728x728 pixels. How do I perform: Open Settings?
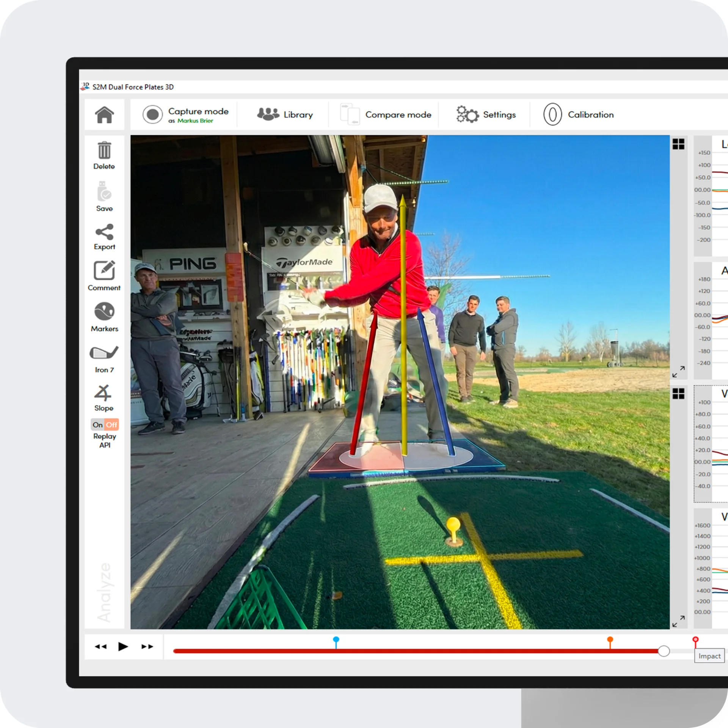[486, 115]
